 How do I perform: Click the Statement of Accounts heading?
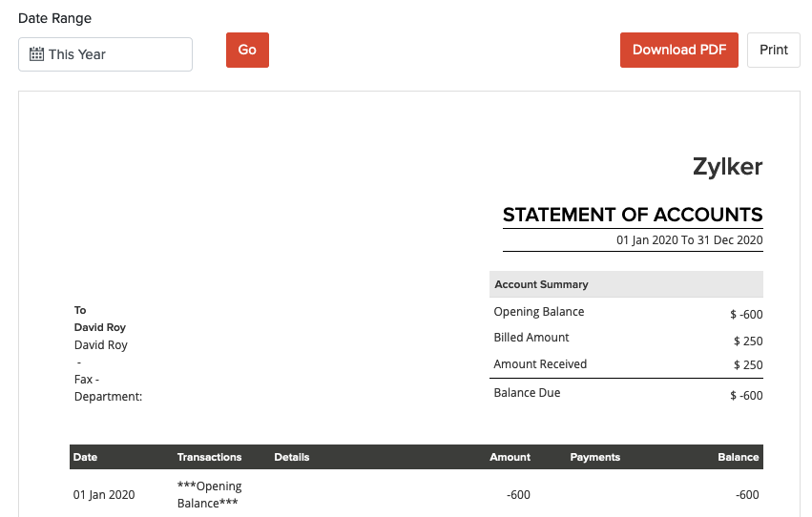(633, 215)
